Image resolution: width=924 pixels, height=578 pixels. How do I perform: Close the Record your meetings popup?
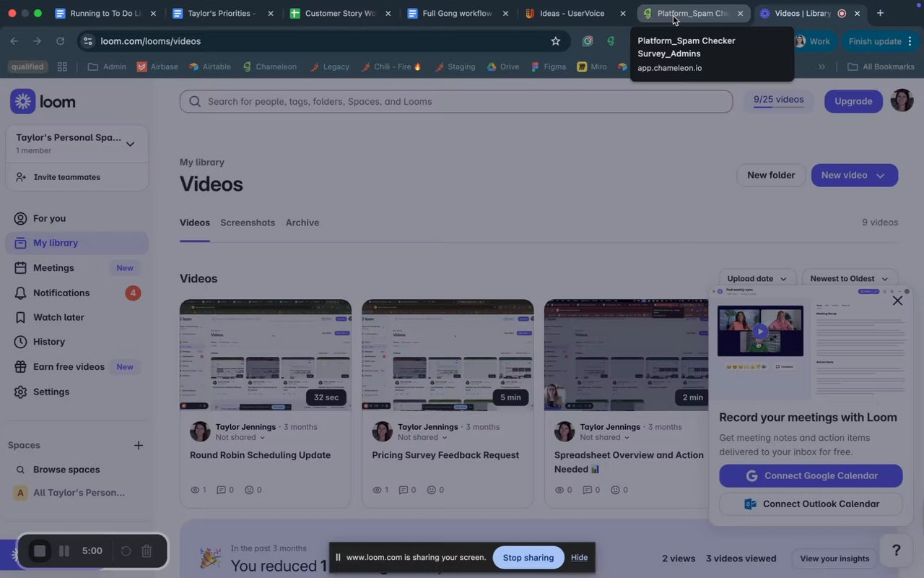tap(897, 301)
